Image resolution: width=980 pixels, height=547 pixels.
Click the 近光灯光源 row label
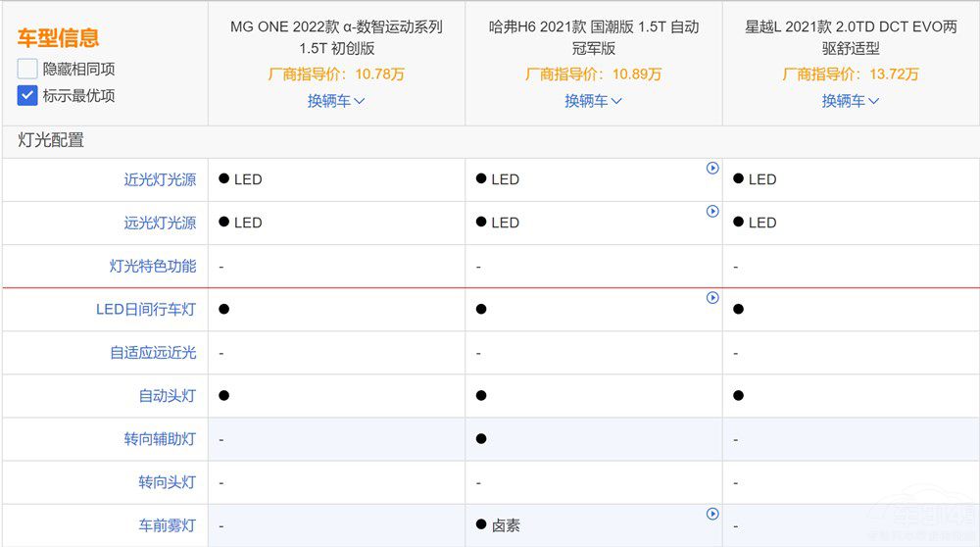(160, 179)
